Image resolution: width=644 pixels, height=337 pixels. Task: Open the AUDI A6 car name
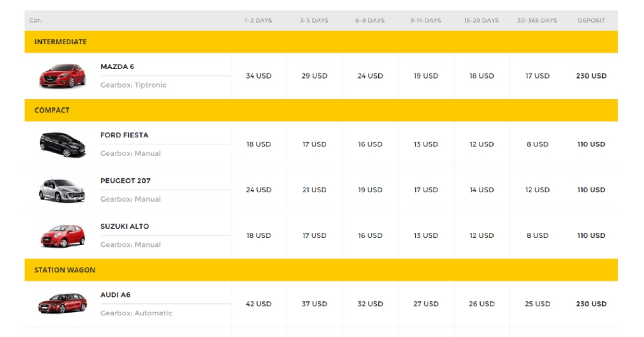coord(115,295)
